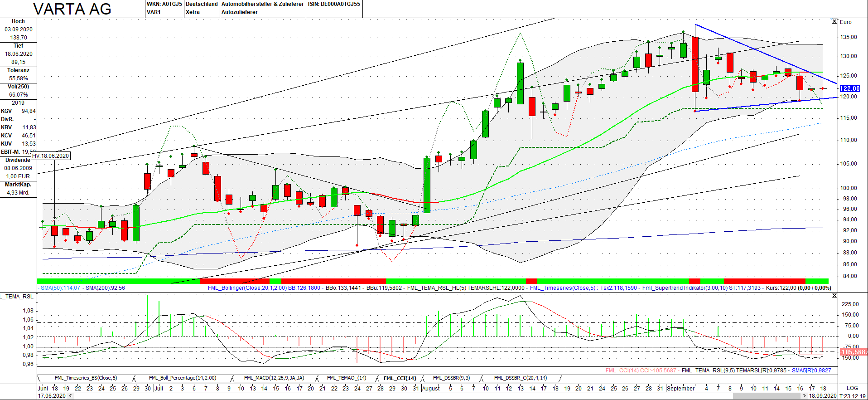
Task: Click the T:23.12.19 timestamp
Action: tap(853, 396)
